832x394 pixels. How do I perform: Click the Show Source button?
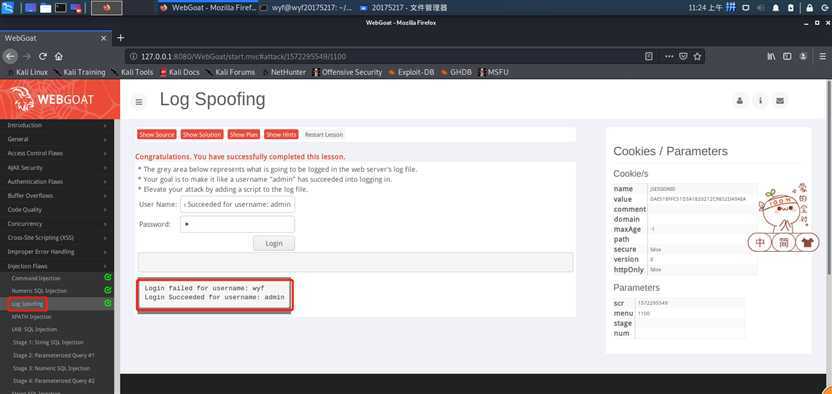[157, 135]
